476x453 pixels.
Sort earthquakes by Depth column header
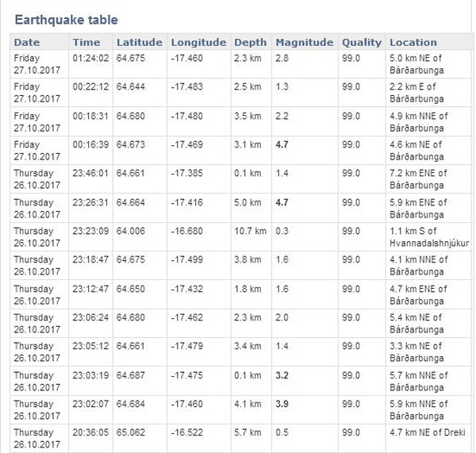[x=249, y=42]
